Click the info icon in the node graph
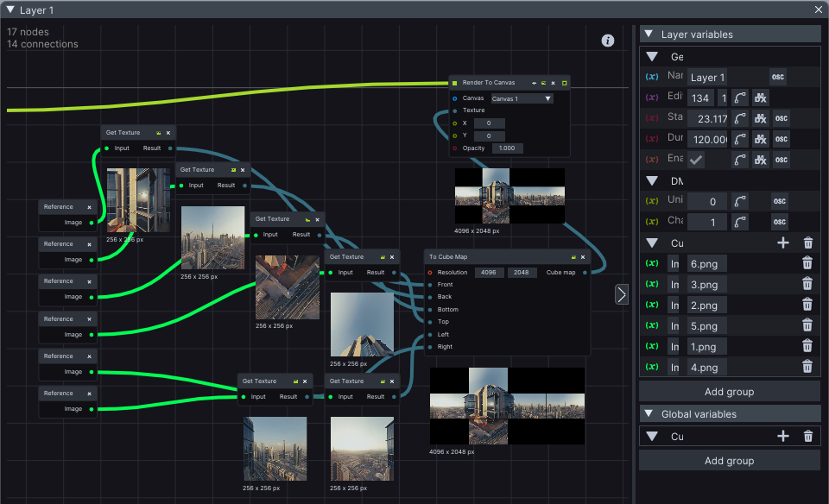The image size is (829, 504). tap(607, 41)
